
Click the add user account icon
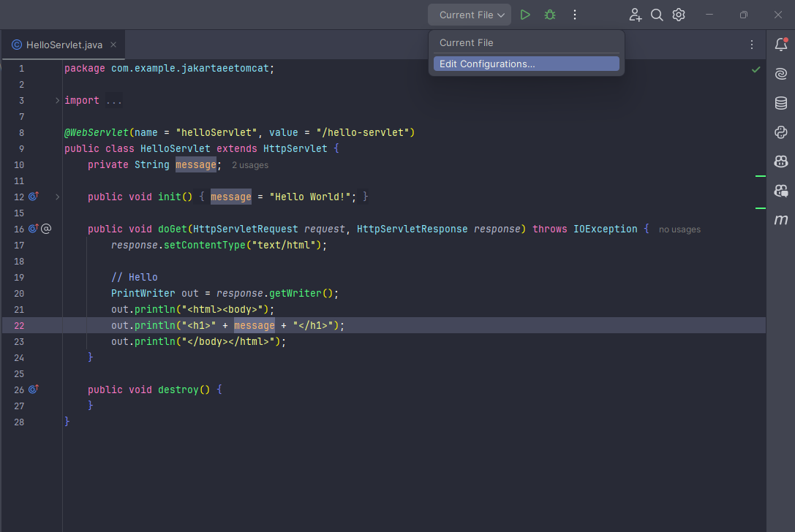635,14
